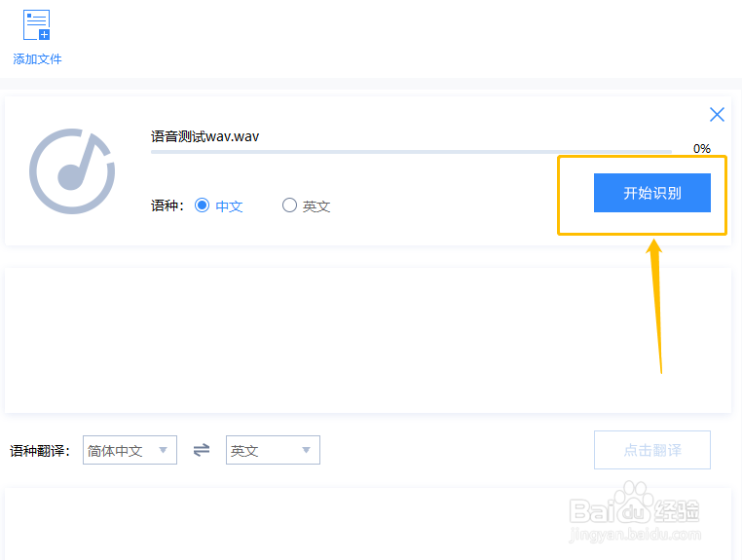Click the music note audio thumbnail

72,170
